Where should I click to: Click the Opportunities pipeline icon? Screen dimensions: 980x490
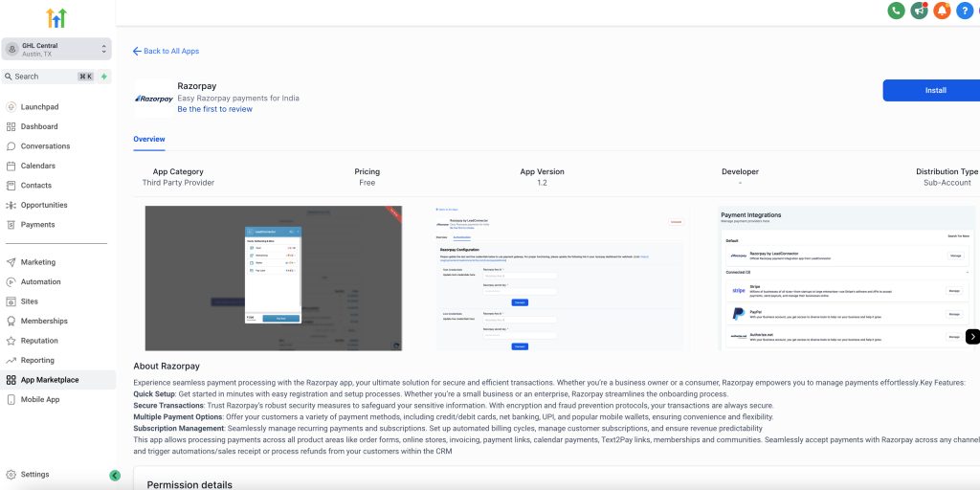(x=11, y=205)
